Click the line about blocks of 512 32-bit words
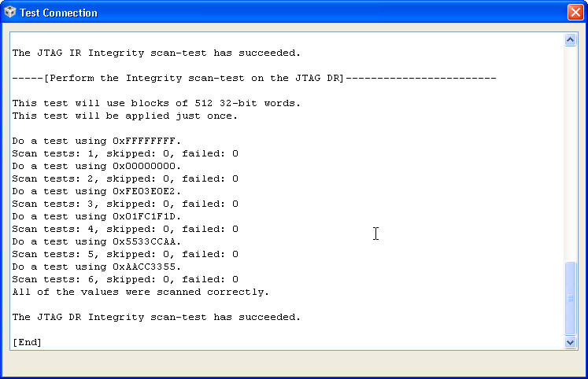Image resolution: width=588 pixels, height=379 pixels. [x=156, y=103]
